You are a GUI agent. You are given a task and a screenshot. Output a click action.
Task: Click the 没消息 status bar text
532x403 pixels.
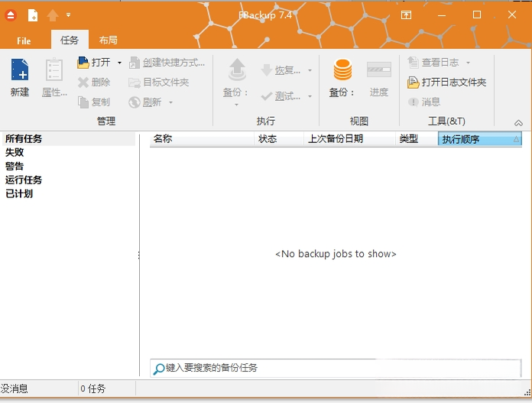point(15,388)
